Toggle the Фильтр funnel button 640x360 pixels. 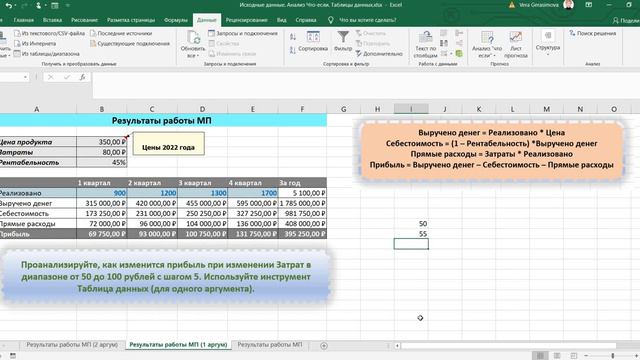(x=343, y=41)
